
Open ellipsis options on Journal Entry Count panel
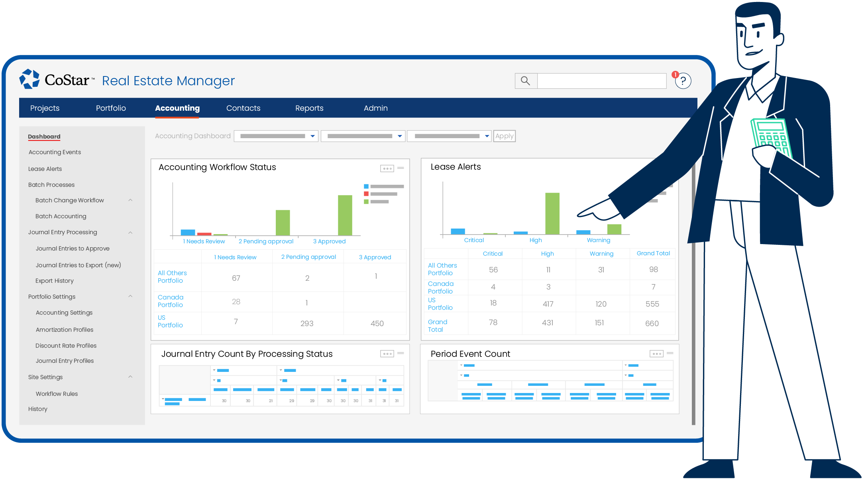(x=387, y=353)
